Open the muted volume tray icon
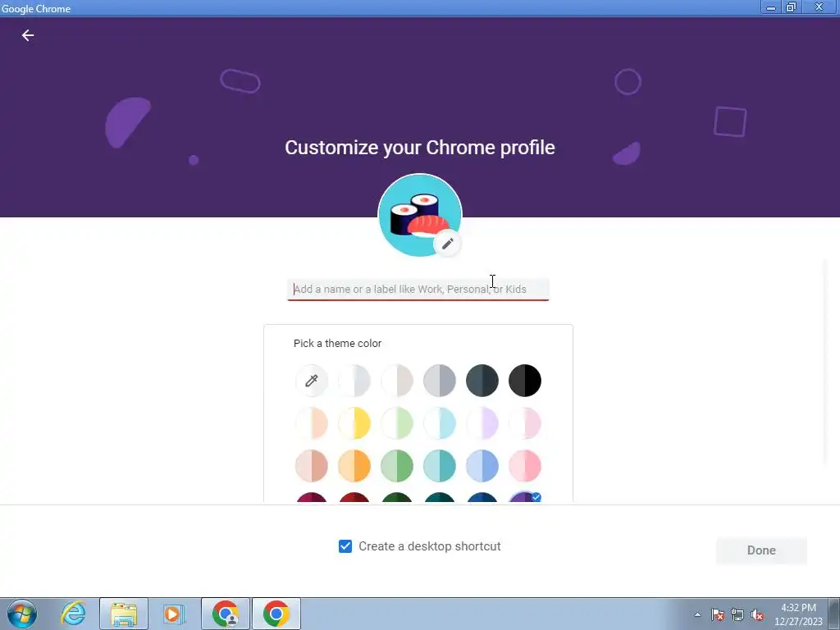 tap(757, 614)
